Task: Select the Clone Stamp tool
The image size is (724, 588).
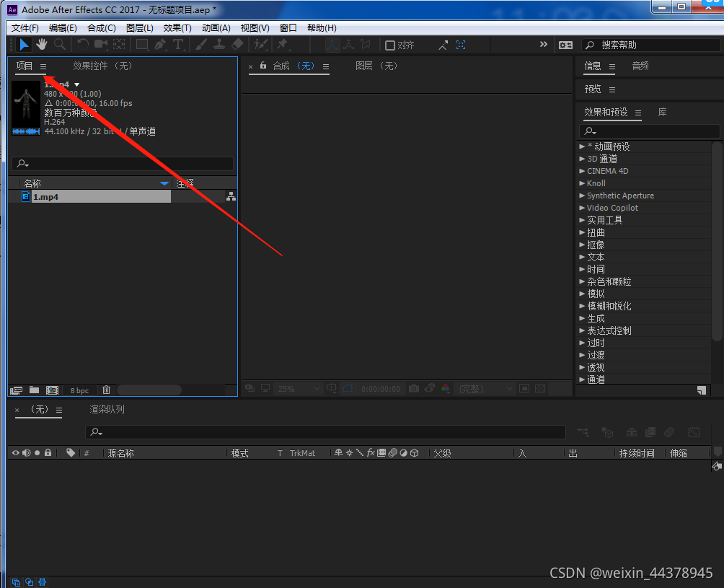Action: pos(219,45)
